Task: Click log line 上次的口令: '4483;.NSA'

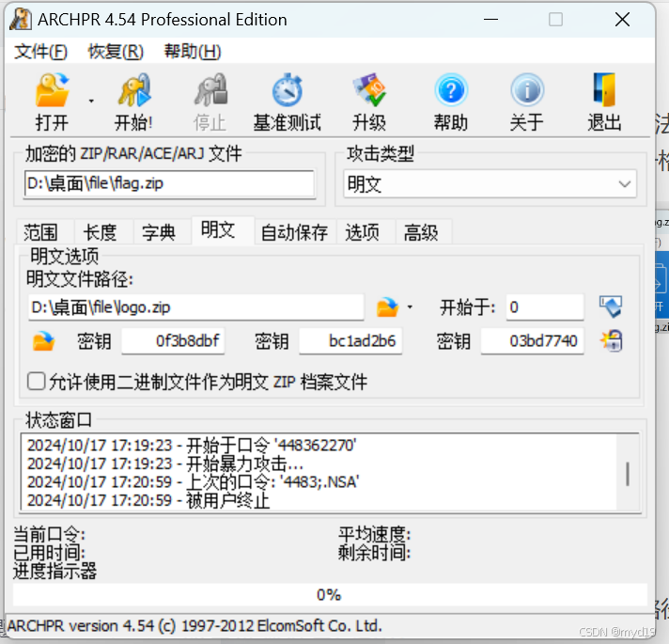Action: [x=193, y=482]
